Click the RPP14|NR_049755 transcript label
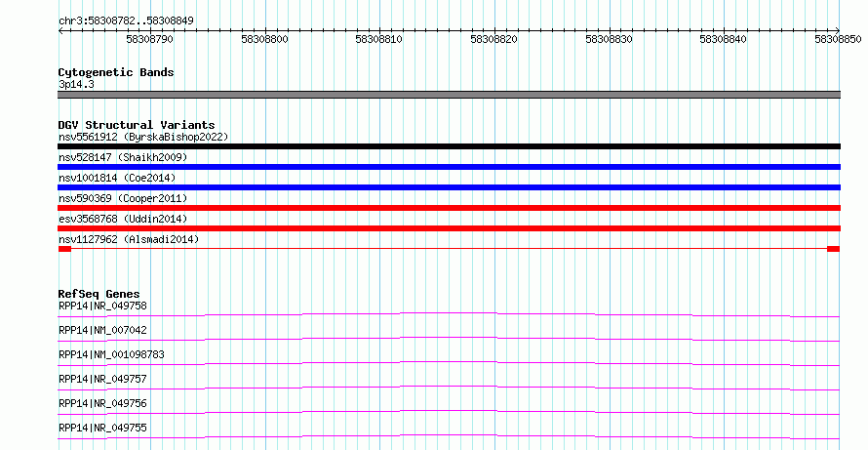The image size is (868, 450). pos(103,428)
